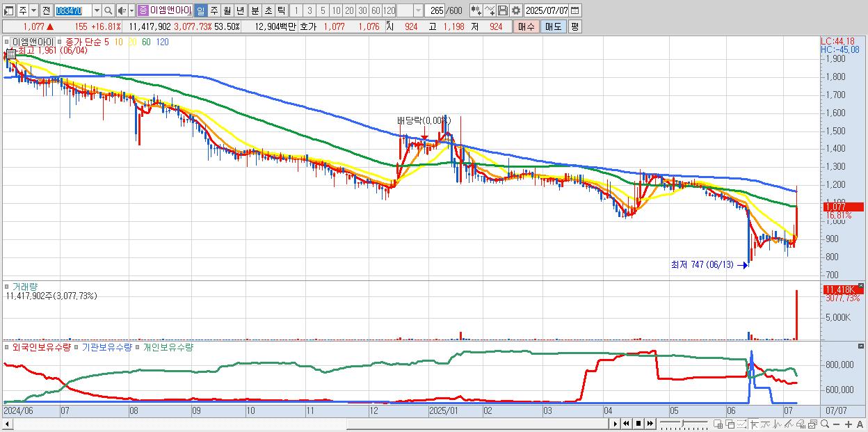Image resolution: width=868 pixels, height=432 pixels.
Task: Click the arrow-to-corner icon in bottom toolbar
Action: [x=755, y=424]
